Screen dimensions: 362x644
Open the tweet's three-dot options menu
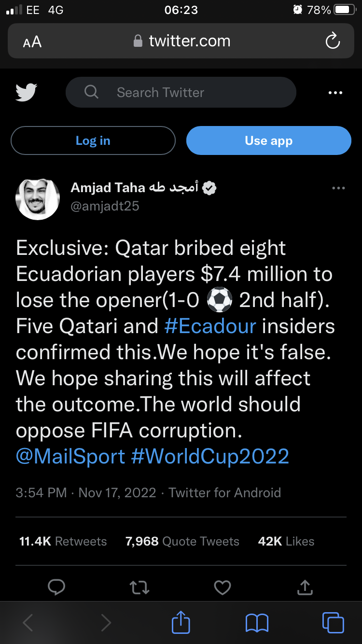point(339,188)
